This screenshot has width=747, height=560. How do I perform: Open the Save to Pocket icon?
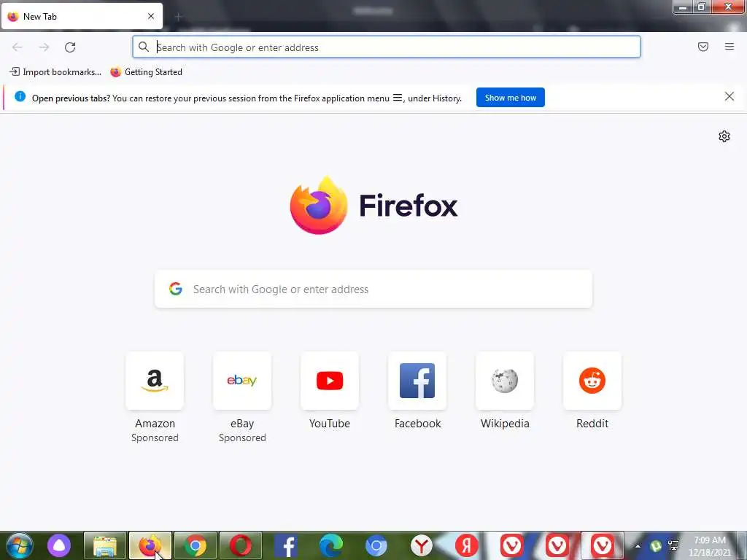[703, 47]
